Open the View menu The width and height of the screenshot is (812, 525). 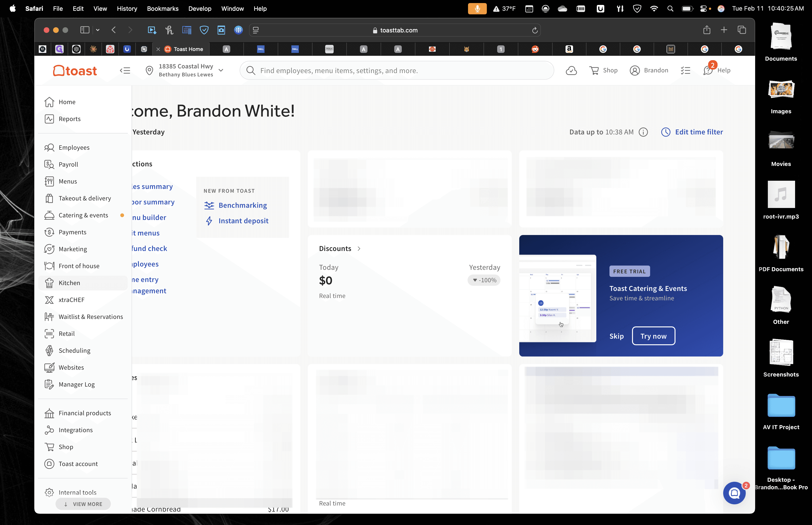pyautogui.click(x=100, y=8)
